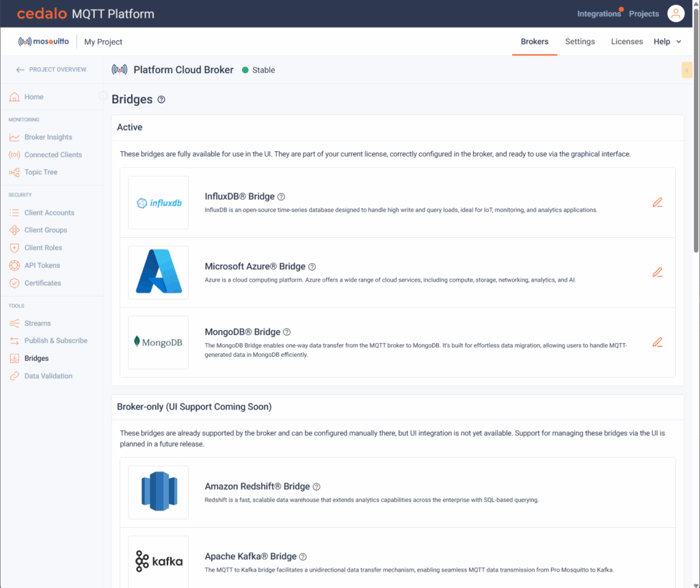
Task: Open help icon next to Bridges heading
Action: 161,100
